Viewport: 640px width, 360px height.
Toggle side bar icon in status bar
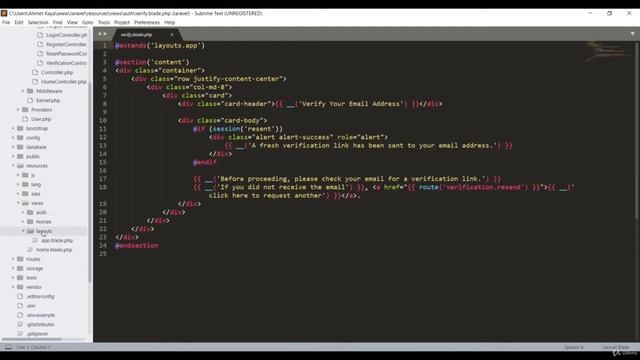tap(8, 347)
